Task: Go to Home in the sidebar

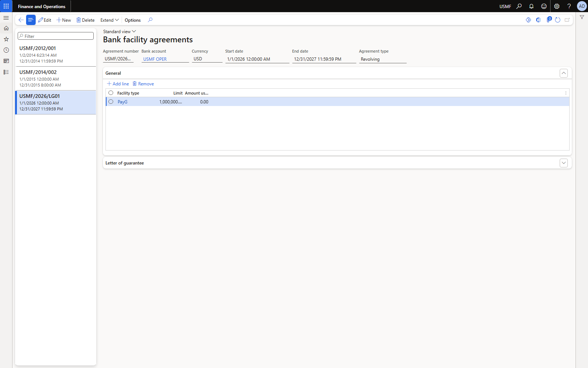Action: pos(6,28)
